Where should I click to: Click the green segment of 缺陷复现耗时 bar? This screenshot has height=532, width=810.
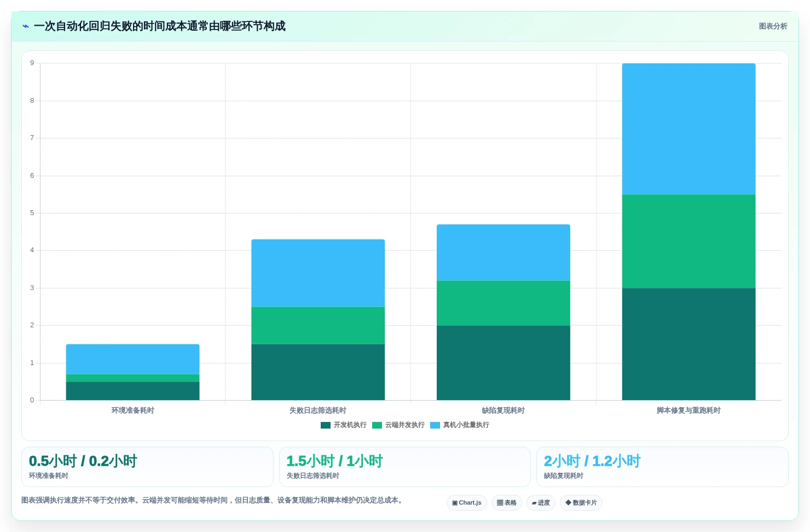[504, 303]
